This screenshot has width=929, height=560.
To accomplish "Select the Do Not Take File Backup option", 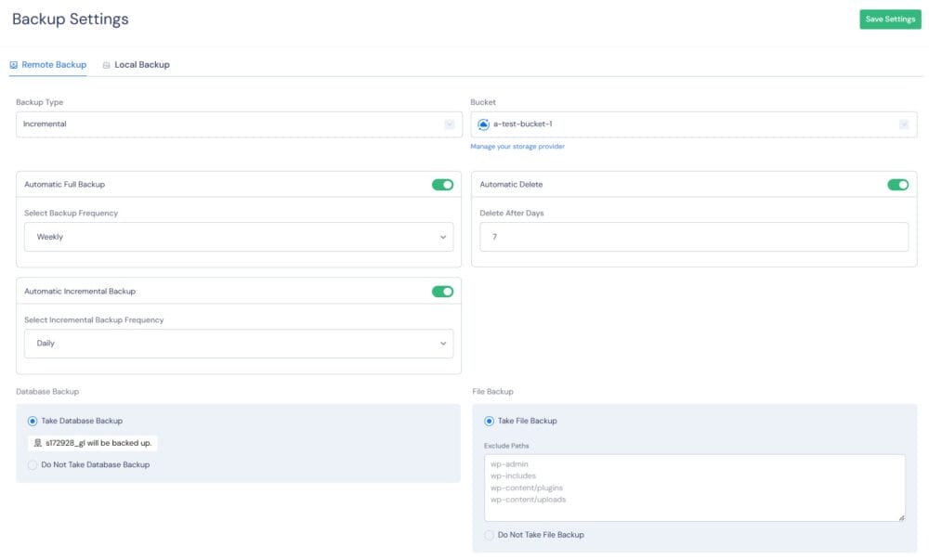I will [489, 534].
